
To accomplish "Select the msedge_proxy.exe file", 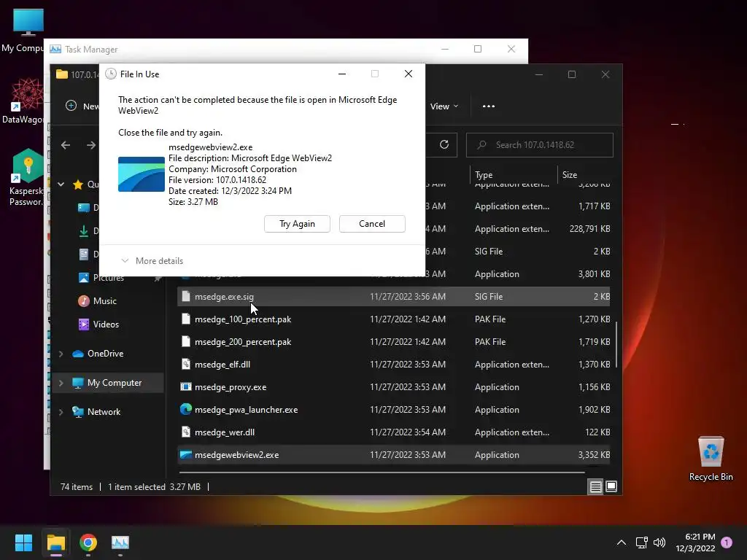I will coord(393,386).
